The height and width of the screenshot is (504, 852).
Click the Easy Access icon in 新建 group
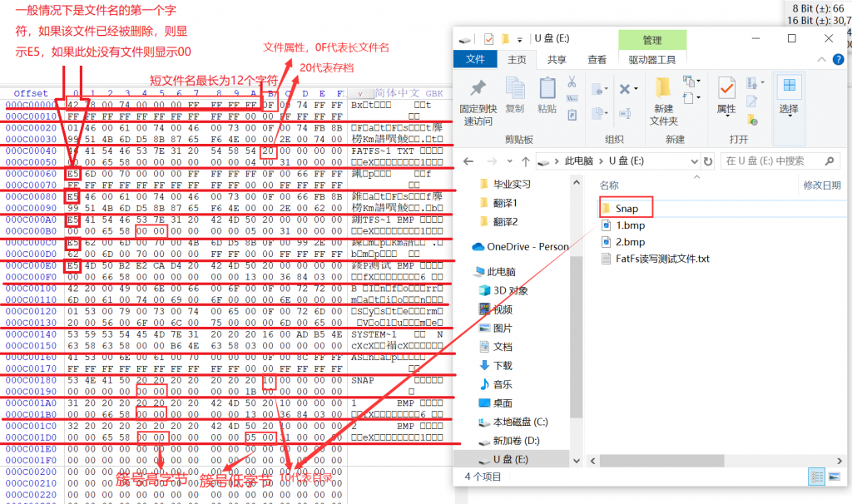(x=688, y=98)
